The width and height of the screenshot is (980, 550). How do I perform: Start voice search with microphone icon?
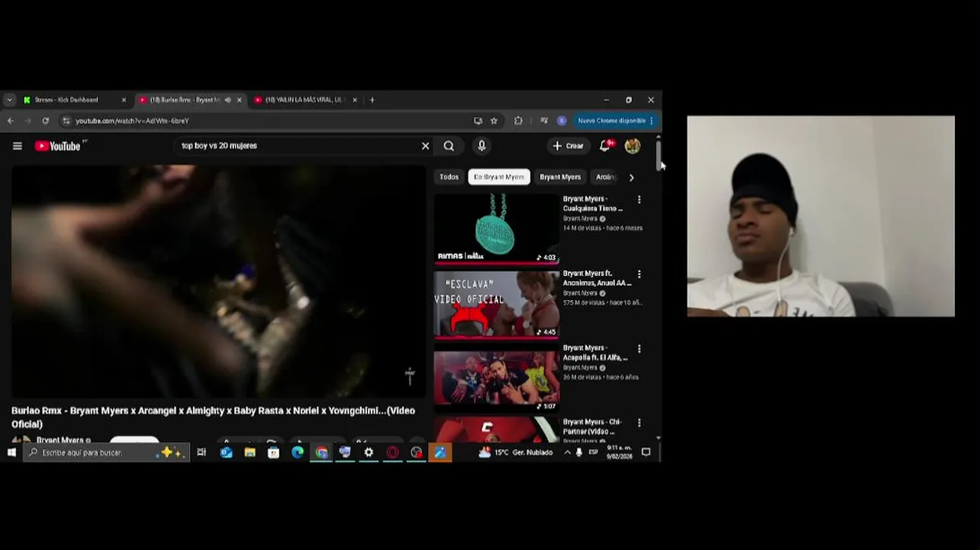click(482, 146)
